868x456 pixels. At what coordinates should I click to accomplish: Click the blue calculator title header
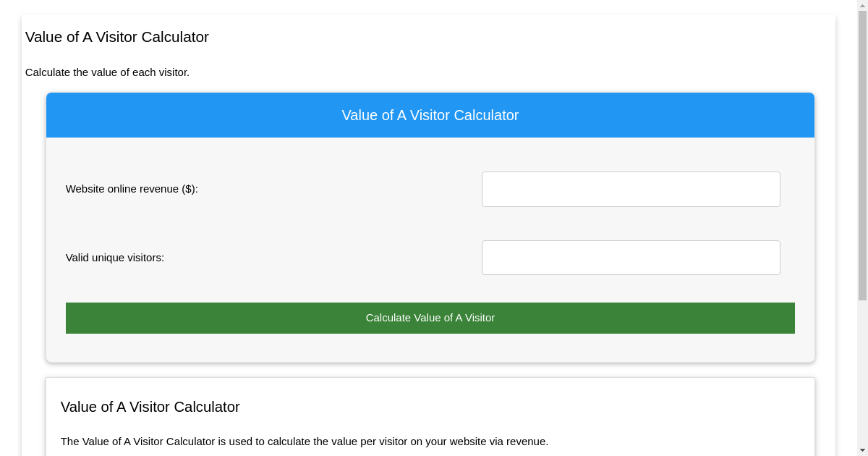[430, 115]
